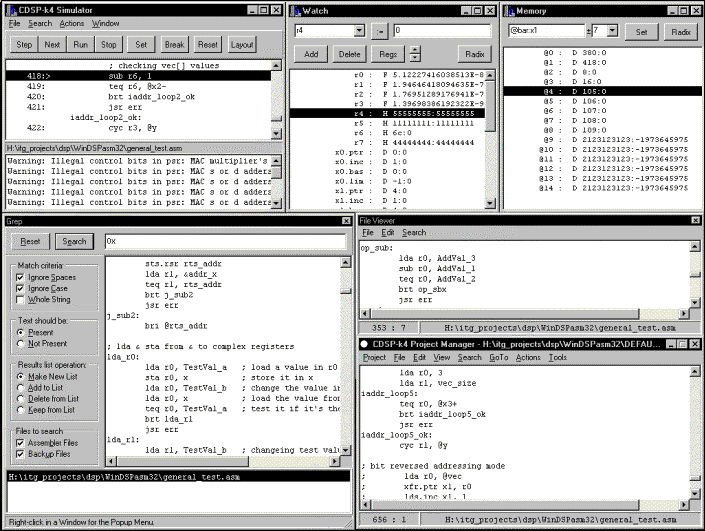Open the Window menu in Simulator
This screenshot has width=705, height=531.
106,23
